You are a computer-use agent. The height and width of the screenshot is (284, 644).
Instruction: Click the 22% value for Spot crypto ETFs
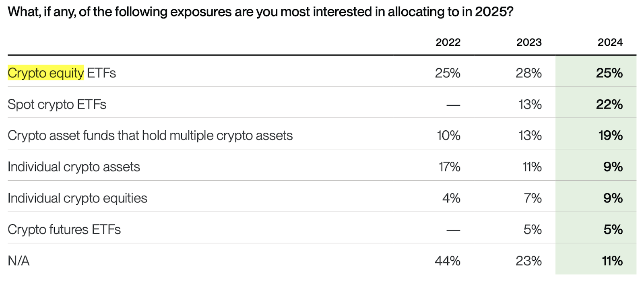[x=609, y=104]
